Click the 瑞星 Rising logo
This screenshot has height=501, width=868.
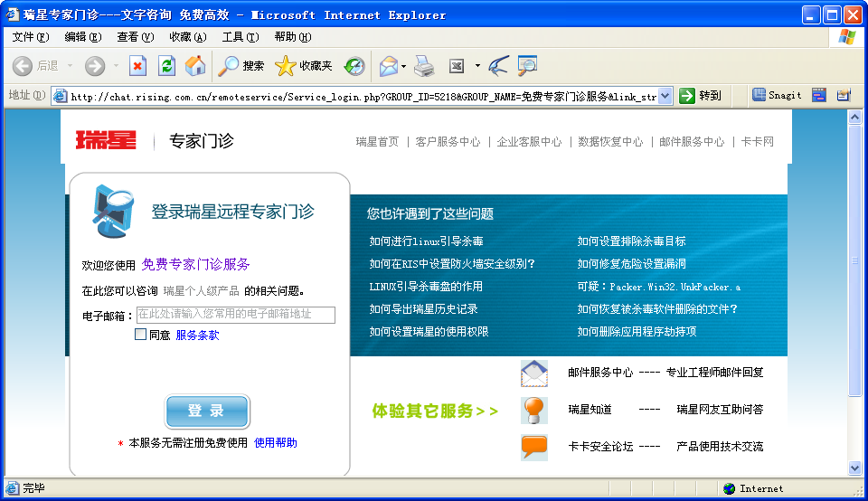[x=106, y=140]
